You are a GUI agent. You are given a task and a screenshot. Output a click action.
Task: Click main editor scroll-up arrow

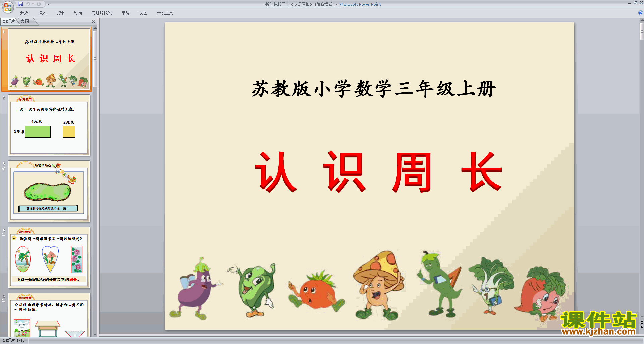[x=642, y=20]
